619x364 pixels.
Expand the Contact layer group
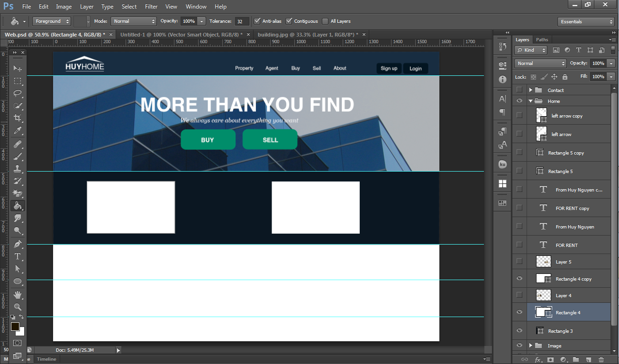[x=531, y=90]
